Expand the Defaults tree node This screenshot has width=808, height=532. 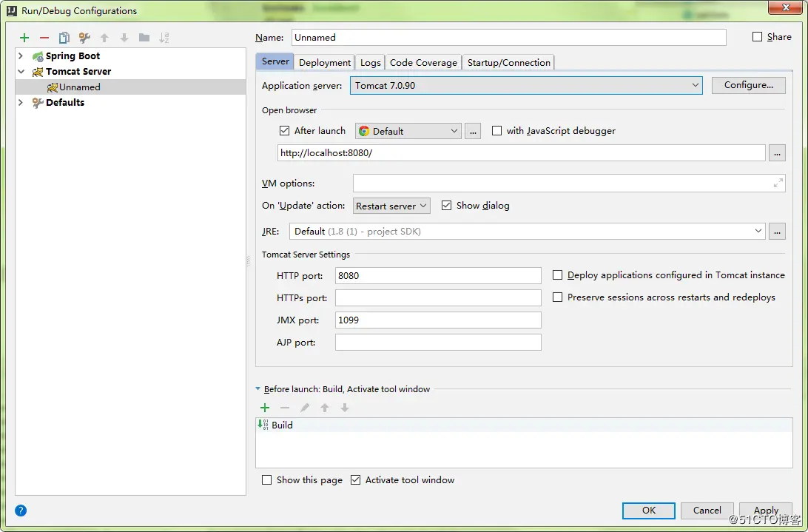click(x=21, y=102)
